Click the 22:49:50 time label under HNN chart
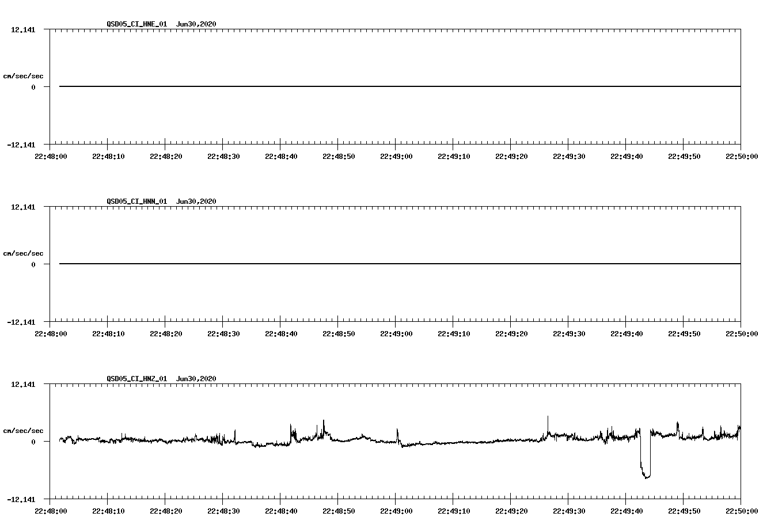Image resolution: width=782 pixels, height=532 pixels. point(684,334)
